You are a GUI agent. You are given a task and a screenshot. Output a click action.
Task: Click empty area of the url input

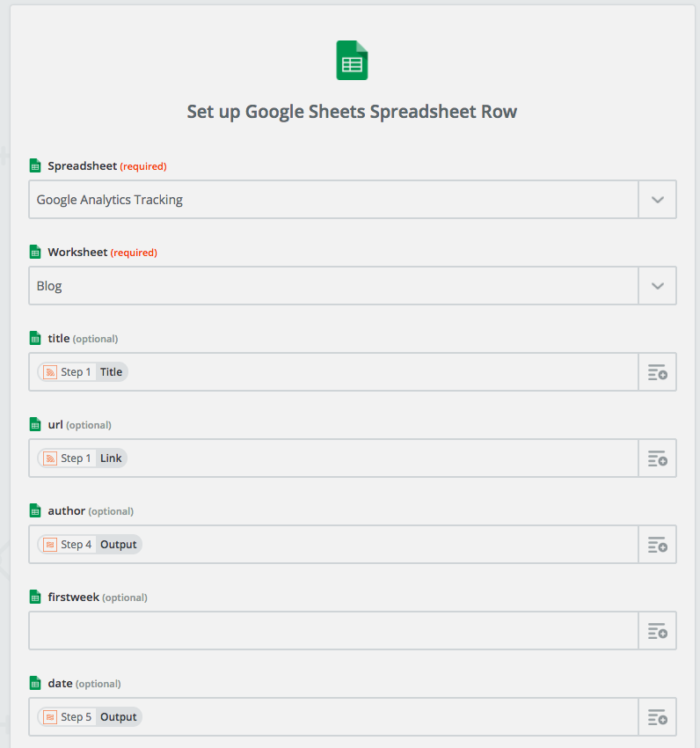(x=378, y=458)
